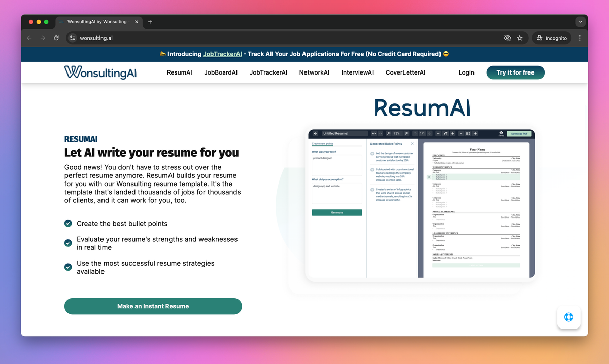Select the 'Collaborated with cross-functional' bullet radio
The height and width of the screenshot is (364, 609).
372,170
